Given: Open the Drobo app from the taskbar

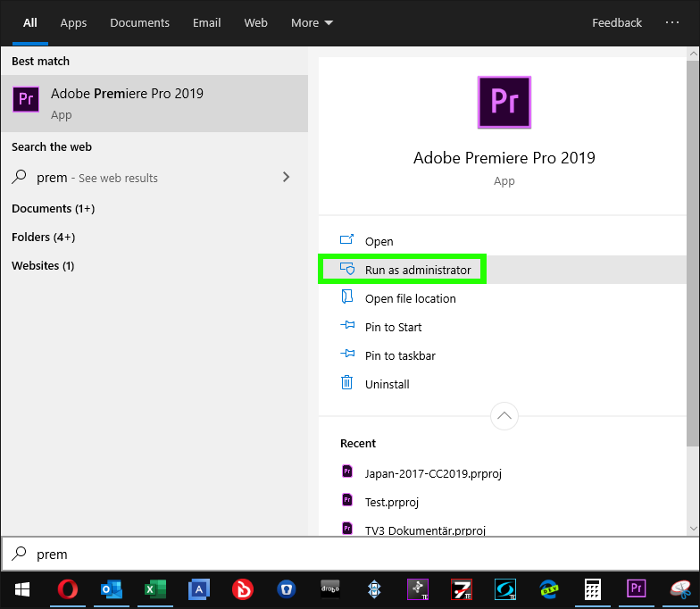Looking at the screenshot, I should (330, 589).
